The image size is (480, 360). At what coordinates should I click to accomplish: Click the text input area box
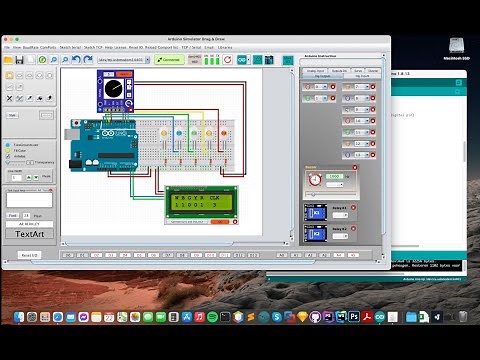coord(29,200)
